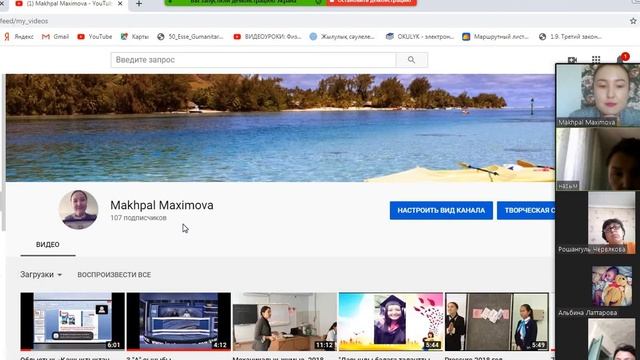Open the YouTube bookmark

95,37
